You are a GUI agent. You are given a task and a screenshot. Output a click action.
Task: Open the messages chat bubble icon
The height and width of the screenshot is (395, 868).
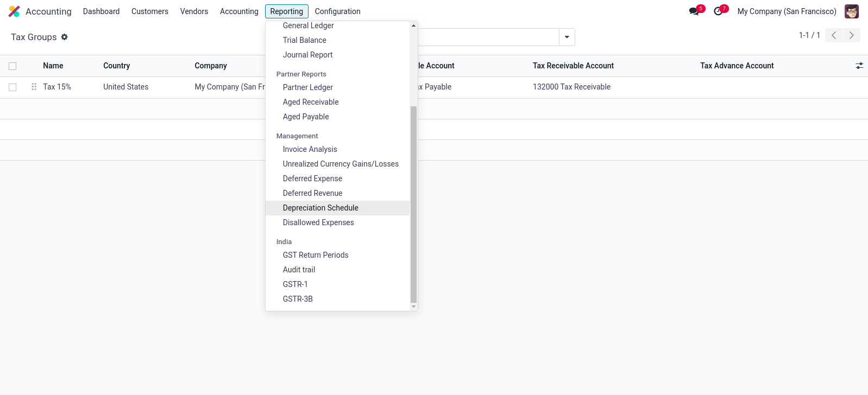coord(694,11)
